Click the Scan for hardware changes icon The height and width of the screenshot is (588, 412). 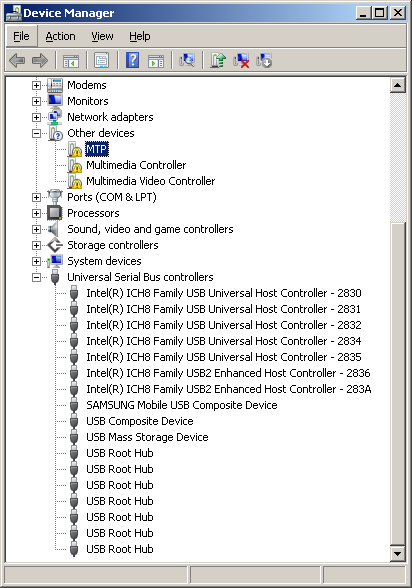tap(187, 60)
